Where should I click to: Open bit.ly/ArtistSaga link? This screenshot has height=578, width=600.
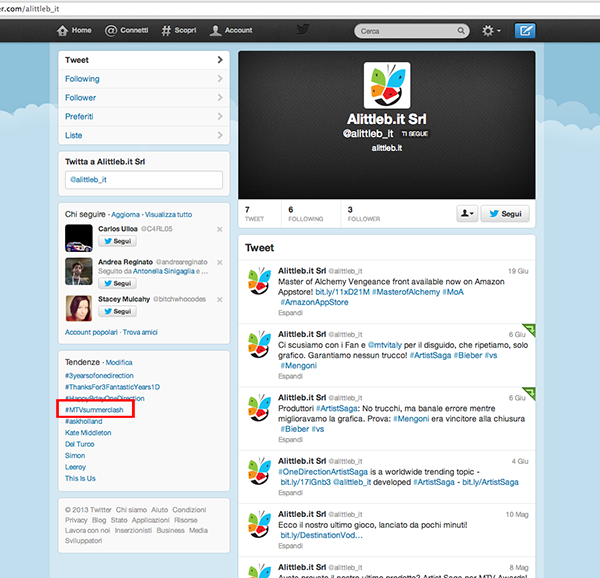coord(490,482)
